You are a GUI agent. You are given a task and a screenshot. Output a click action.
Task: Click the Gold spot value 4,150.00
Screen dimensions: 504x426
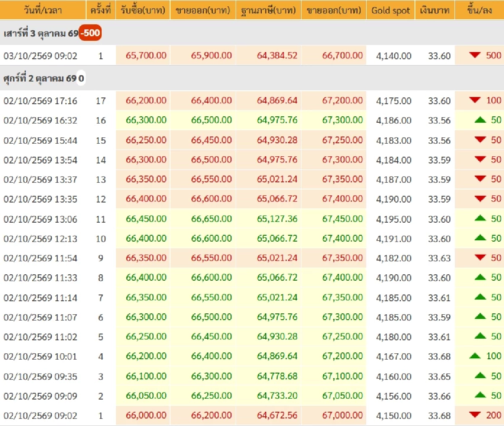coord(394,415)
